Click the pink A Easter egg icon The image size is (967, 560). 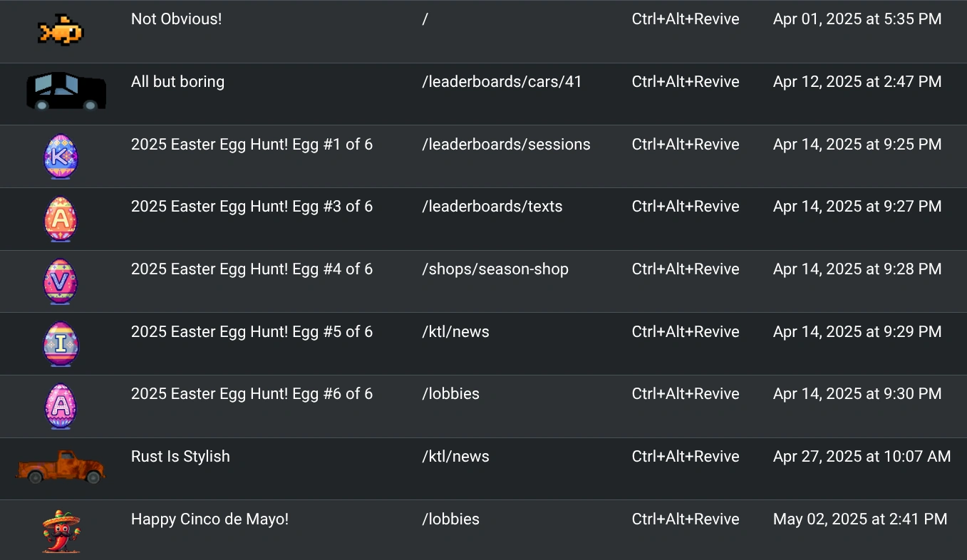(61, 406)
